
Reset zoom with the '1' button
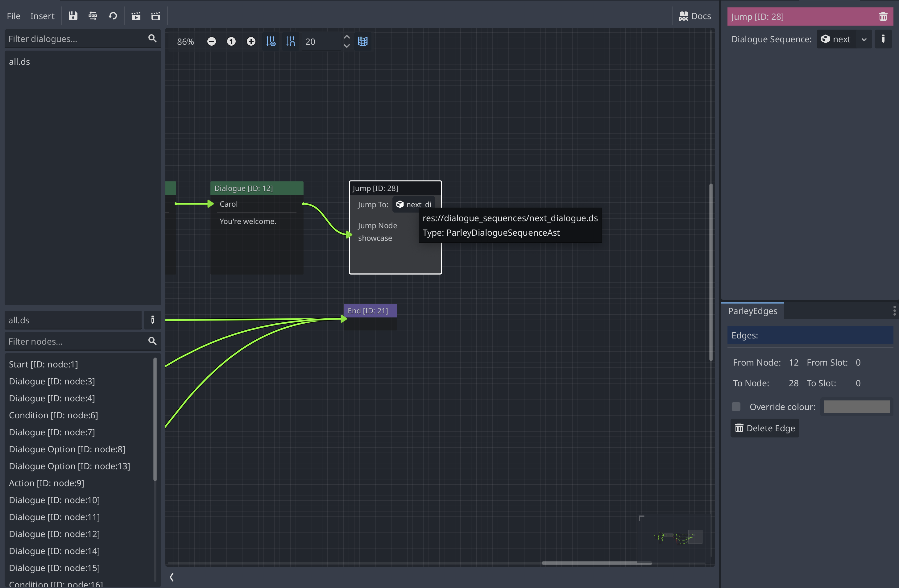click(x=231, y=42)
